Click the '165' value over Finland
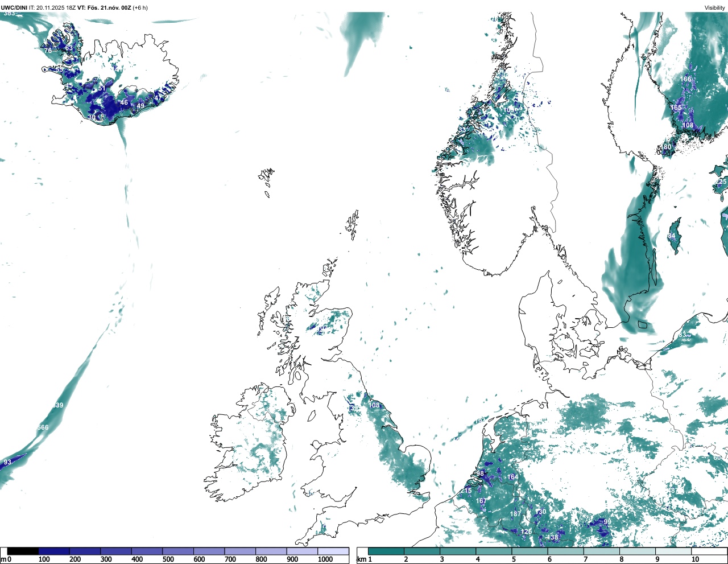The width and height of the screenshot is (728, 564). click(676, 108)
